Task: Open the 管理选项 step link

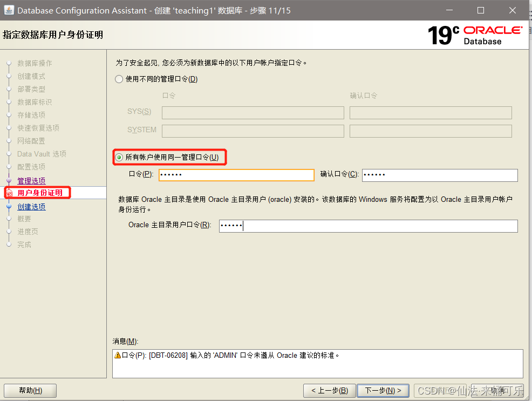Action: coord(31,180)
